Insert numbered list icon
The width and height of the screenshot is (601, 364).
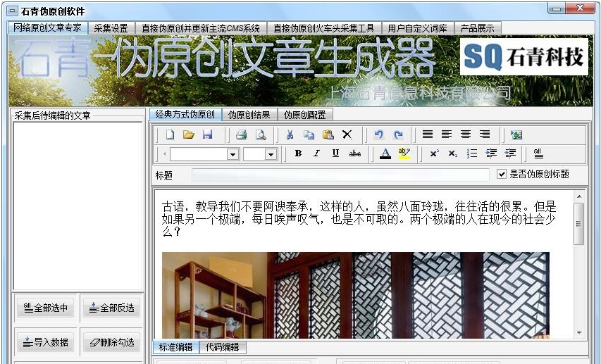tap(472, 153)
